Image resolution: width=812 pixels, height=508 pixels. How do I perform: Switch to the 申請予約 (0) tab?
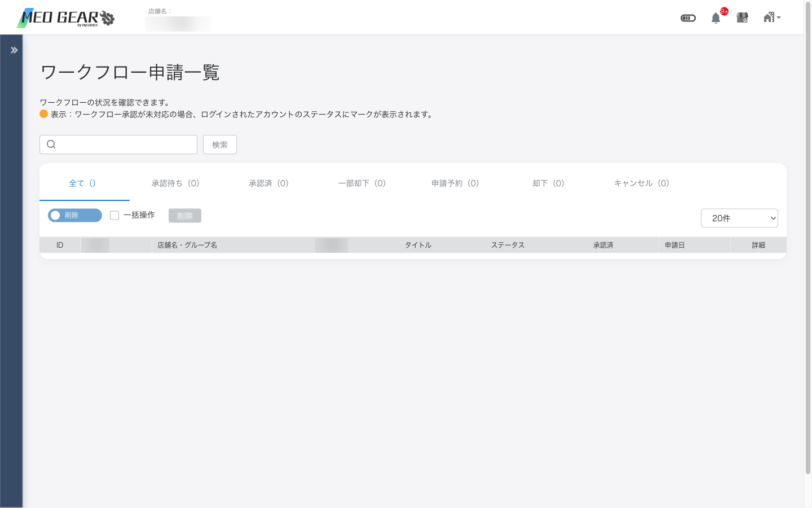pyautogui.click(x=455, y=183)
